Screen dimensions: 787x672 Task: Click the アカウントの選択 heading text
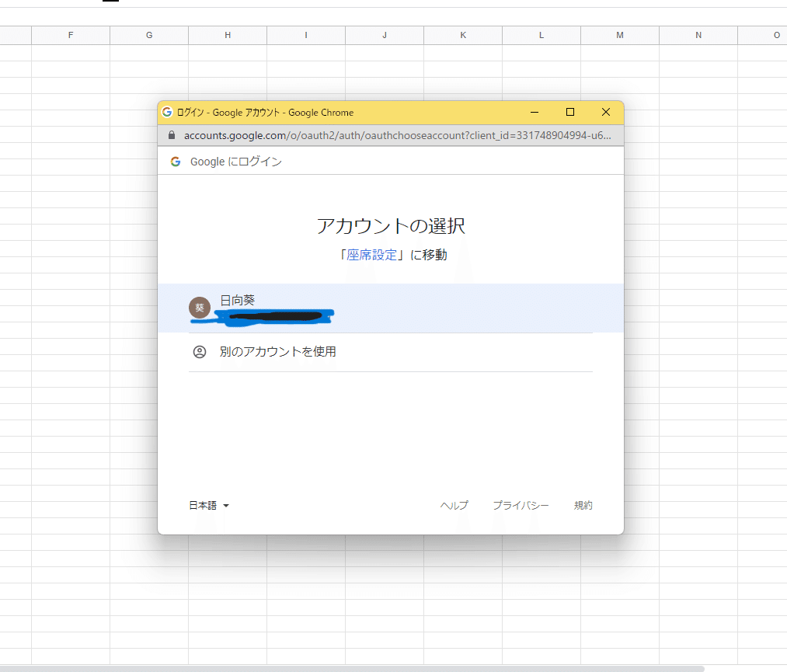[391, 226]
